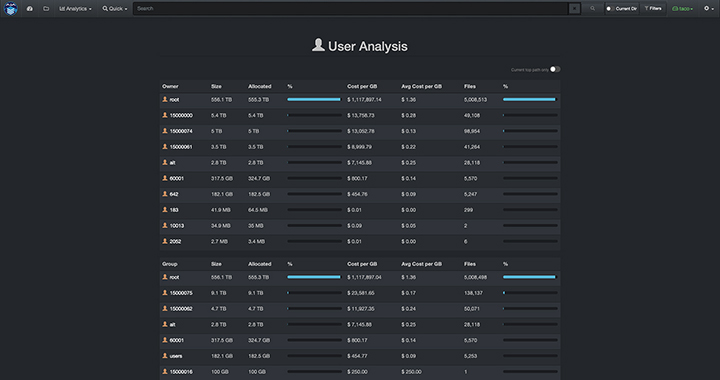
Task: Clear the search box with X
Action: tap(574, 8)
